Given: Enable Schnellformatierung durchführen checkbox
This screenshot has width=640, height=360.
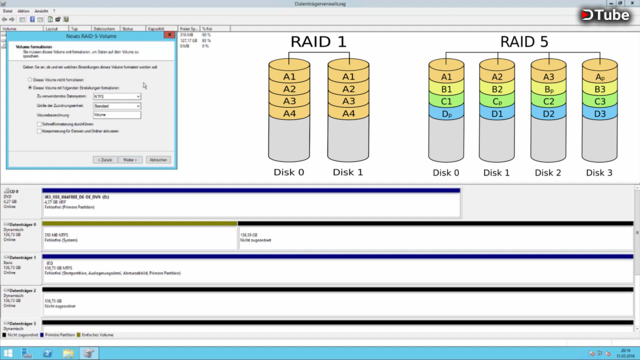Looking at the screenshot, I should [39, 124].
